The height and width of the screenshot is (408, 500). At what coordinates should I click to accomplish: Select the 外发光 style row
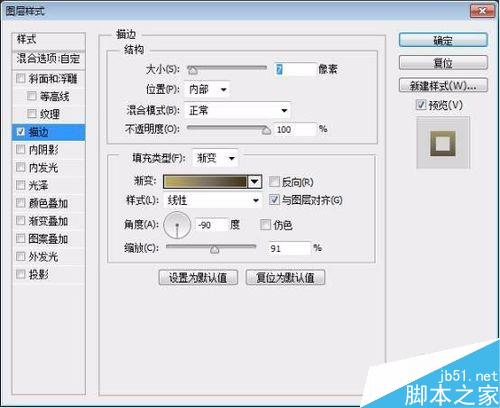(x=49, y=256)
